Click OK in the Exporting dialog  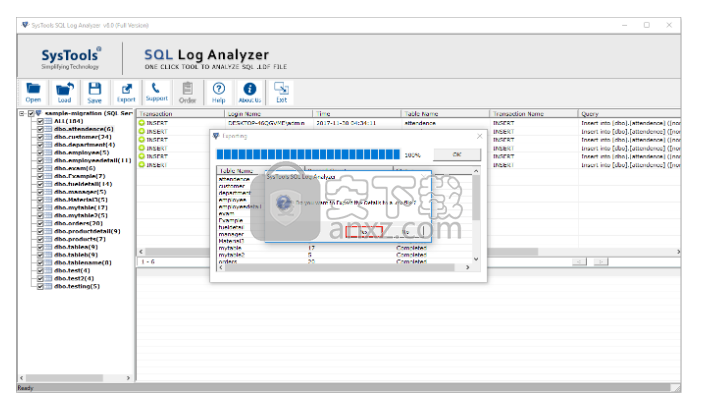point(457,155)
